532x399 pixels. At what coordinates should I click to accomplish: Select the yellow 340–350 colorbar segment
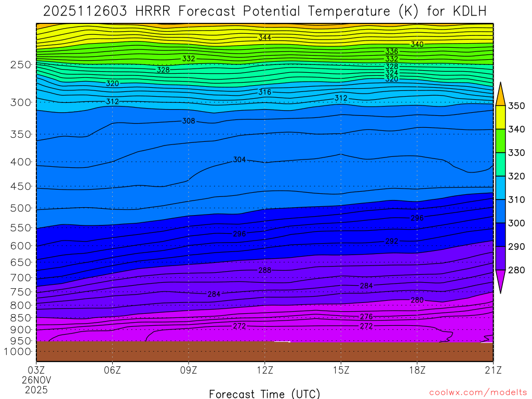(x=500, y=117)
